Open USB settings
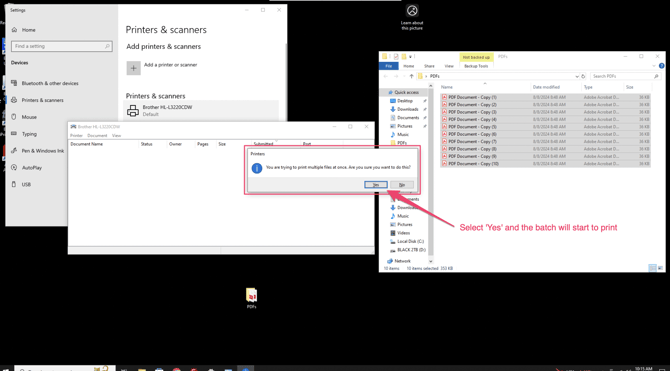 [26, 184]
